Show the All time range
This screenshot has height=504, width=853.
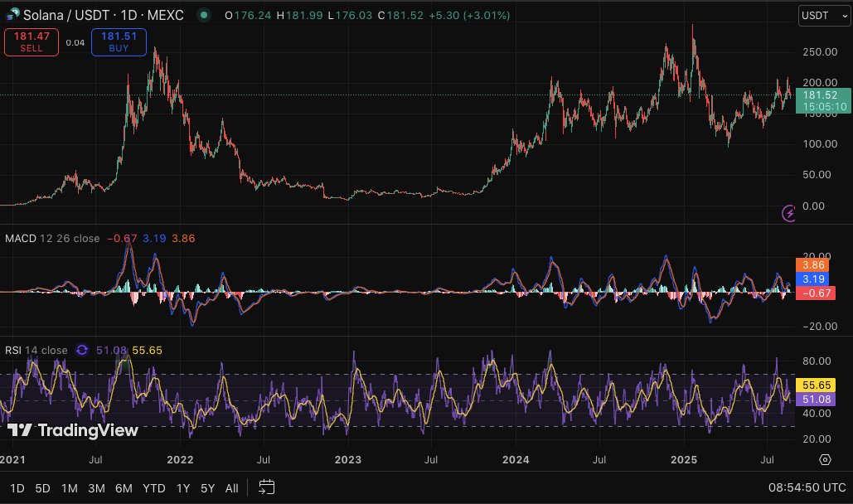click(x=232, y=488)
